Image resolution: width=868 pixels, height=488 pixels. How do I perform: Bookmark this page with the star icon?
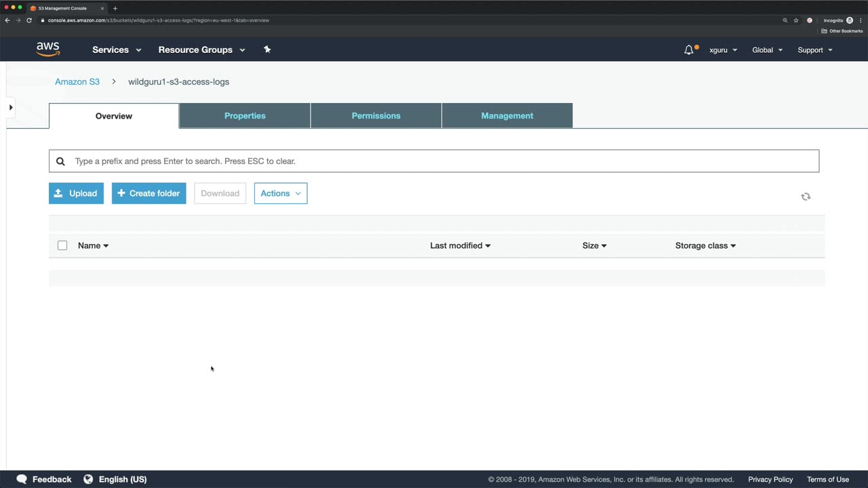(x=796, y=20)
